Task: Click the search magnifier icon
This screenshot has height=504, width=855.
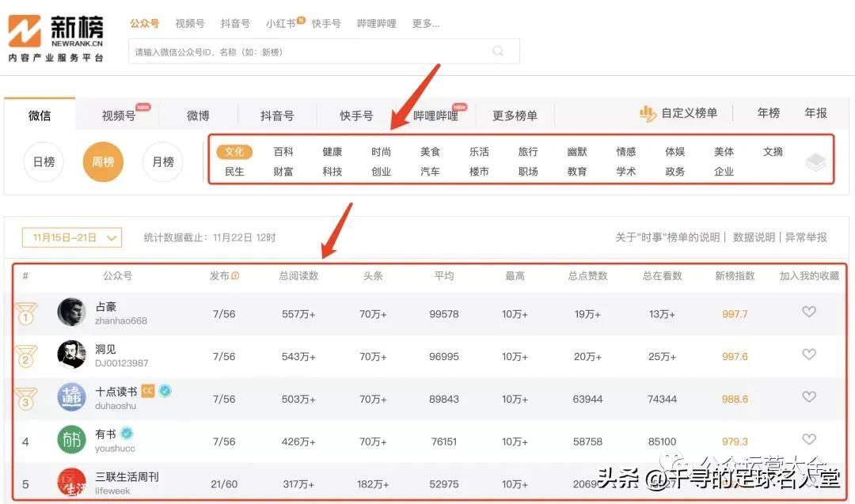Action: (x=498, y=50)
